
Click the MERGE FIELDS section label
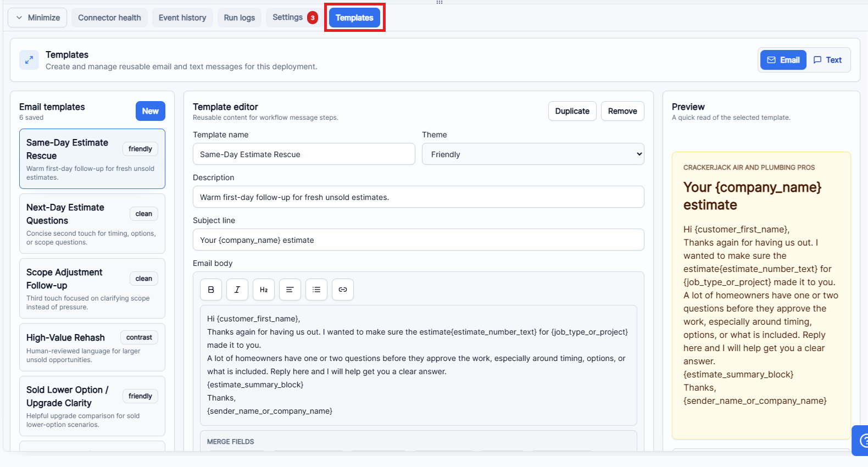tap(231, 442)
